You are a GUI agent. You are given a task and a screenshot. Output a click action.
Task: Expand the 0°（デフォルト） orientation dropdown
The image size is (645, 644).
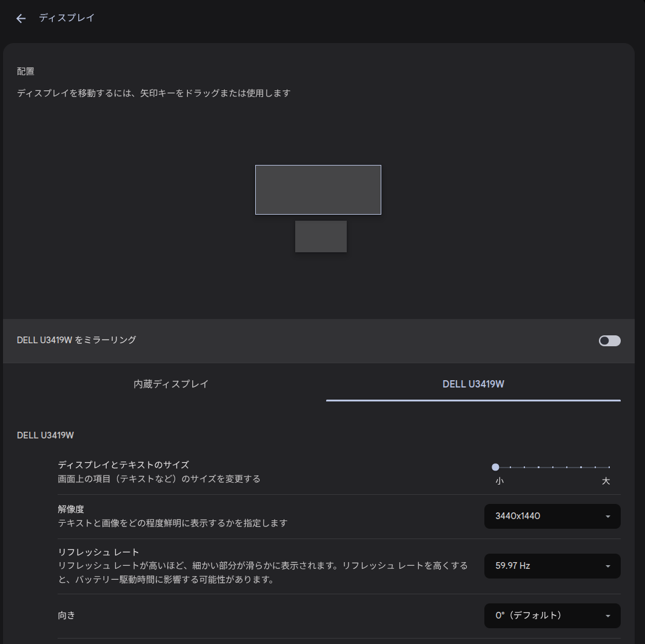click(x=552, y=615)
